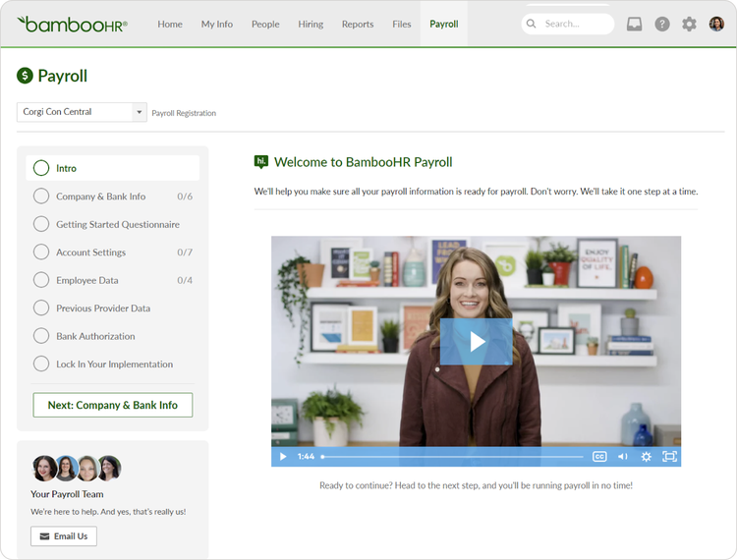Play the video with center play button
737x560 pixels.
477,342
